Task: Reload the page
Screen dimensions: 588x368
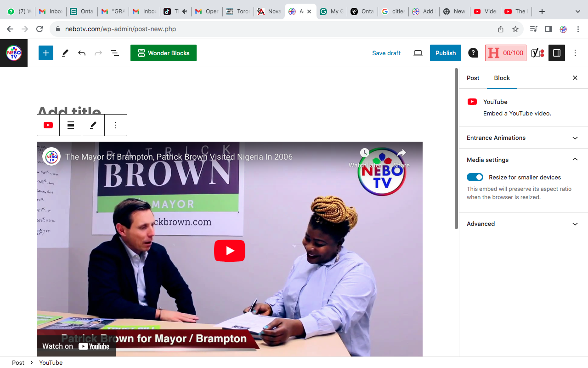Action: pos(40,29)
